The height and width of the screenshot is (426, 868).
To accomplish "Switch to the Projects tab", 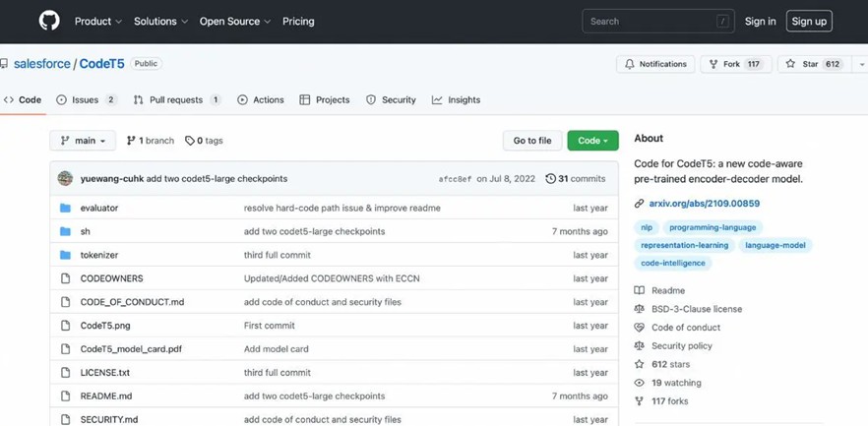I will pos(325,100).
